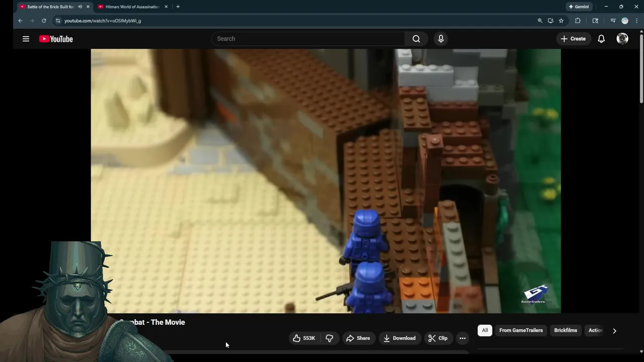Show more filter chips with right arrow
Image resolution: width=644 pixels, height=362 pixels.
(x=614, y=331)
